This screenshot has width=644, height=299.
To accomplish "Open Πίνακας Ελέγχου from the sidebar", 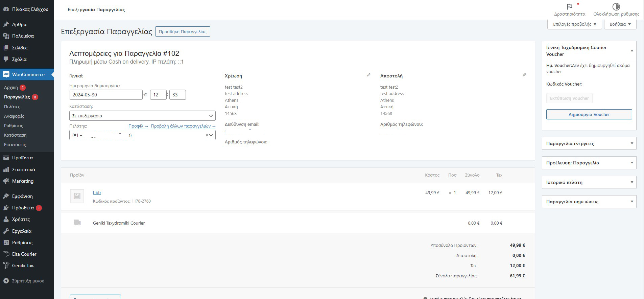I will (x=30, y=9).
